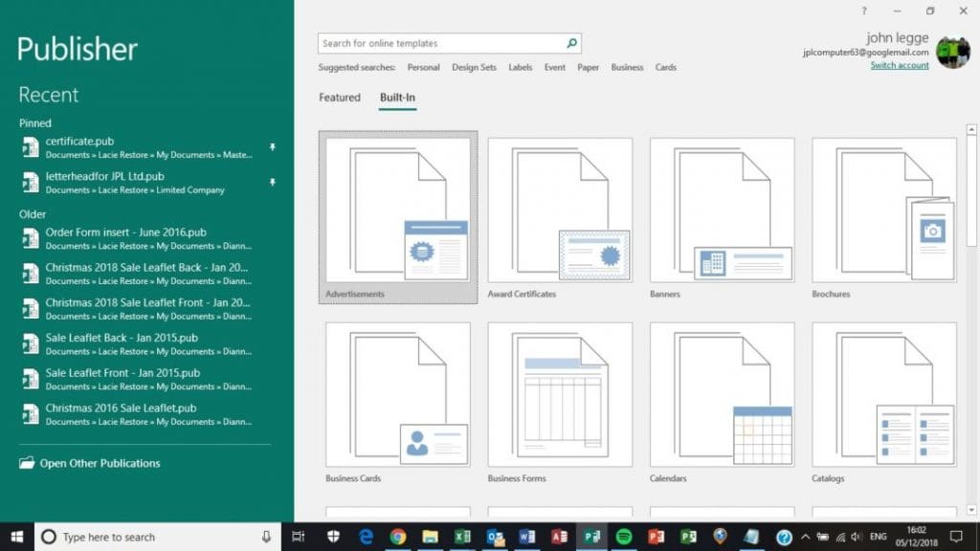Open the Business Cards templates
This screenshot has height=551, width=980.
pyautogui.click(x=397, y=395)
